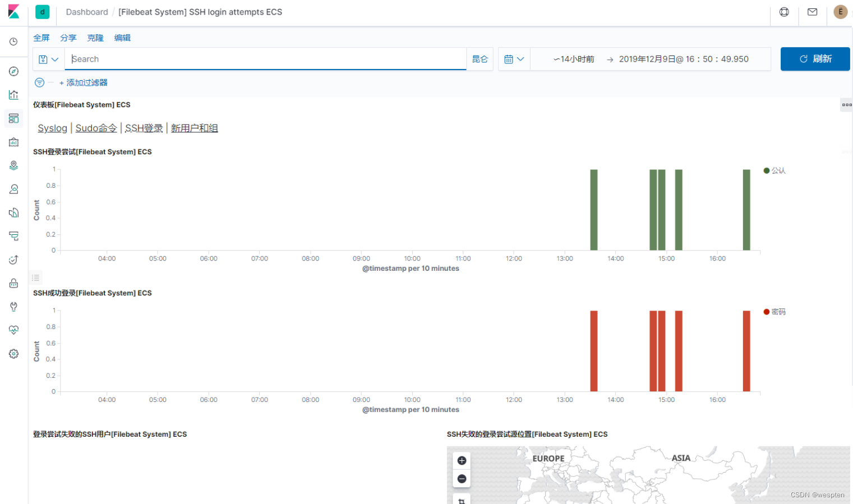Open the mail newsfeed icon
The width and height of the screenshot is (853, 504).
coord(812,12)
